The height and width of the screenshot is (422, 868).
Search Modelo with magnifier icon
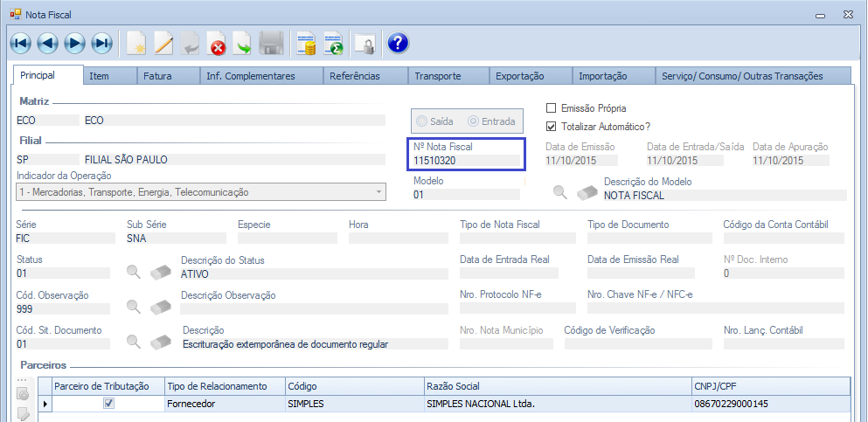561,192
